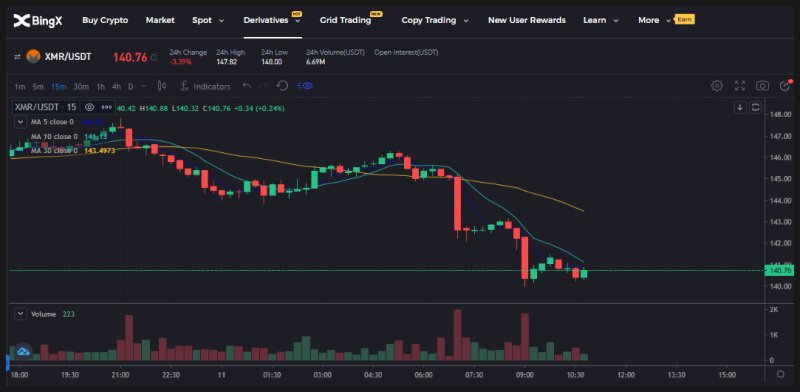Expand the timeframe dropdown after D
The height and width of the screenshot is (392, 800).
pos(144,86)
